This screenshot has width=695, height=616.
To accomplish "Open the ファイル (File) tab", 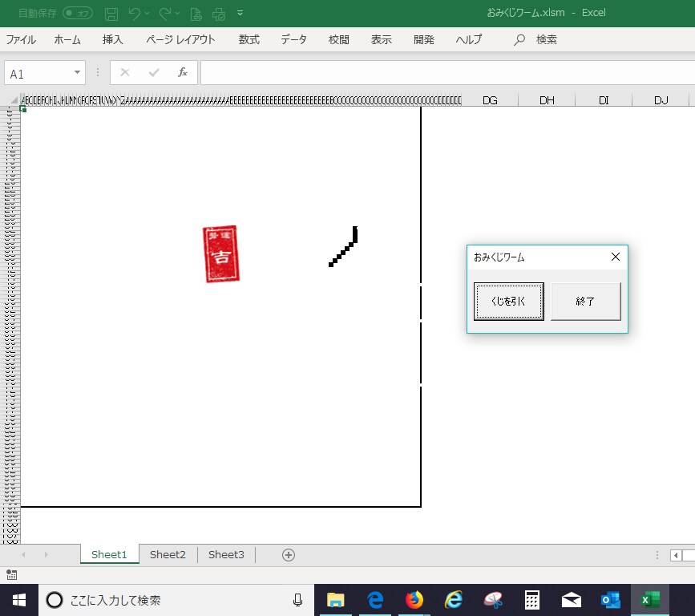I will pyautogui.click(x=21, y=39).
